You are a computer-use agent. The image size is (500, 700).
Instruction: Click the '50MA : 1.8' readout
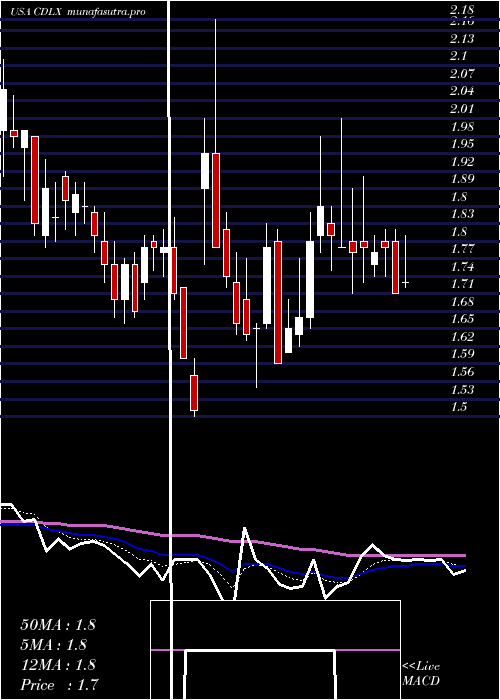(58, 625)
